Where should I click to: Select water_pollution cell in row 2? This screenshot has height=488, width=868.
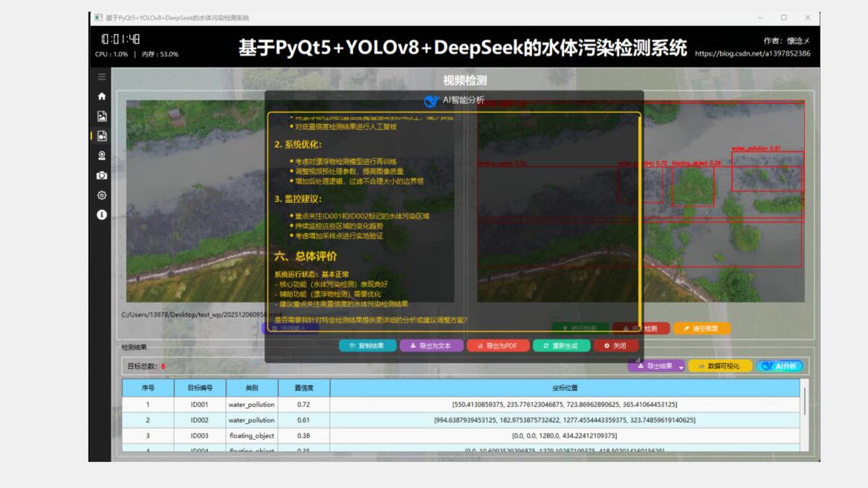coord(252,420)
